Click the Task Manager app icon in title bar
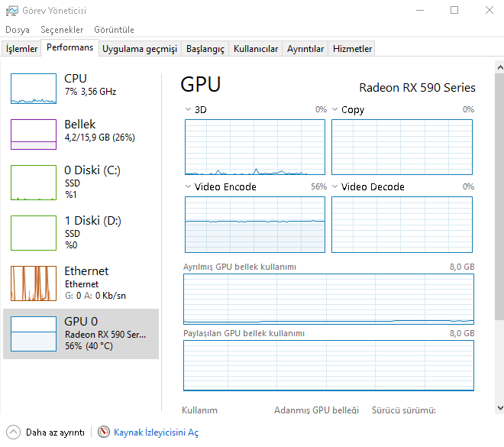This screenshot has width=504, height=447. (x=11, y=11)
